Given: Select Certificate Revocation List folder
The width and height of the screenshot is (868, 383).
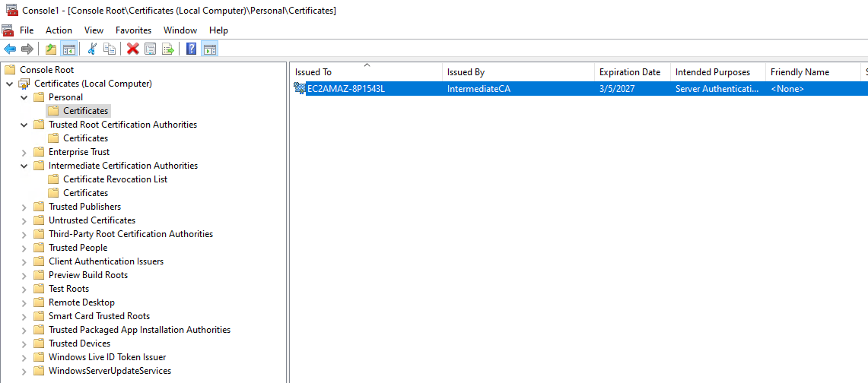Looking at the screenshot, I should tap(115, 179).
